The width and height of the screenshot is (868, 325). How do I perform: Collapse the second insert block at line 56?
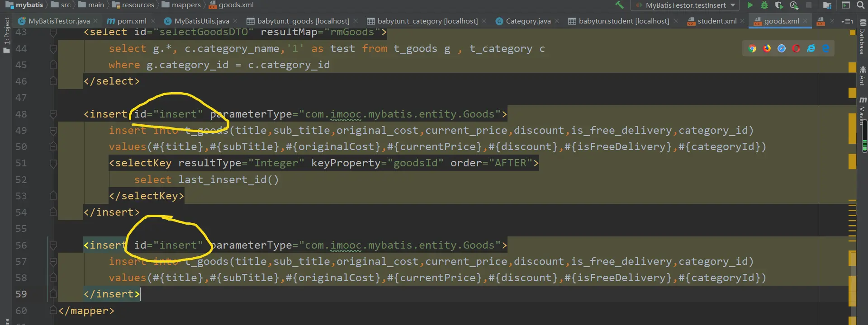[53, 245]
